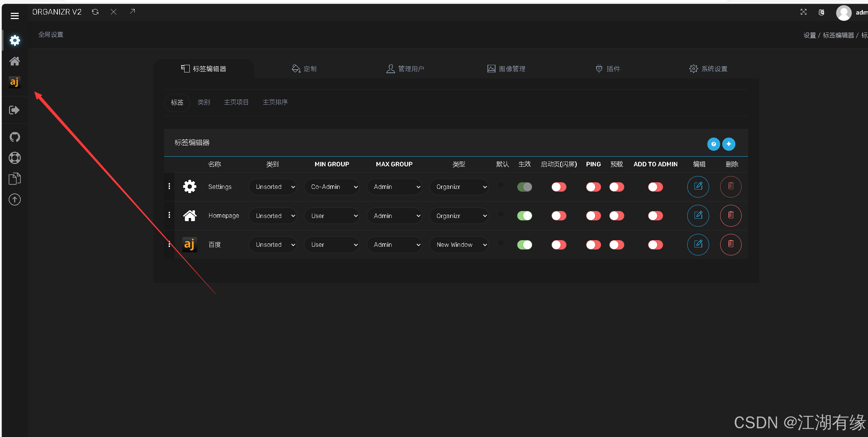The image size is (868, 437).
Task: Open the GitHub icon in sidebar
Action: (15, 137)
